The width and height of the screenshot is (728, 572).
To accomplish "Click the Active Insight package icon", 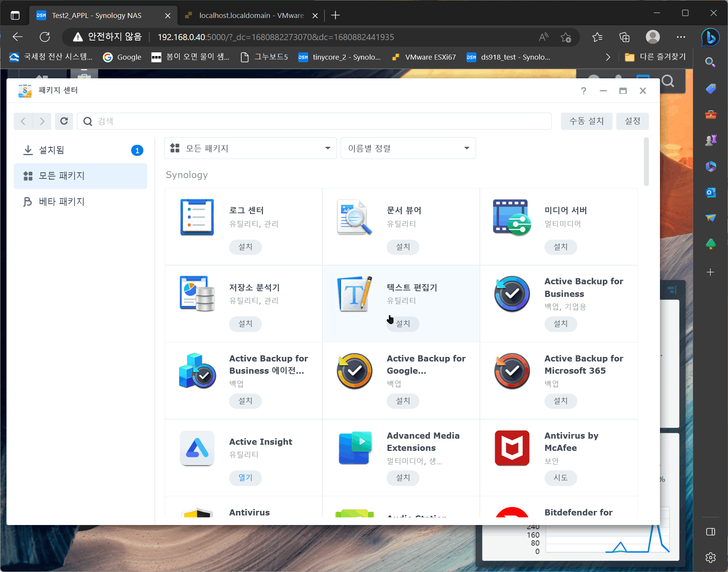I will [197, 448].
